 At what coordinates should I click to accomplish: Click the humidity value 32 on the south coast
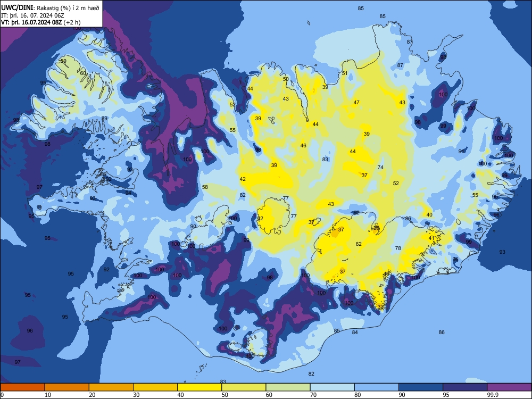380,307
